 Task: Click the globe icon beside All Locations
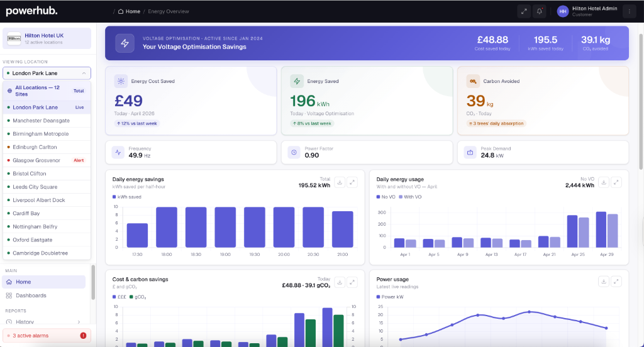pyautogui.click(x=9, y=91)
